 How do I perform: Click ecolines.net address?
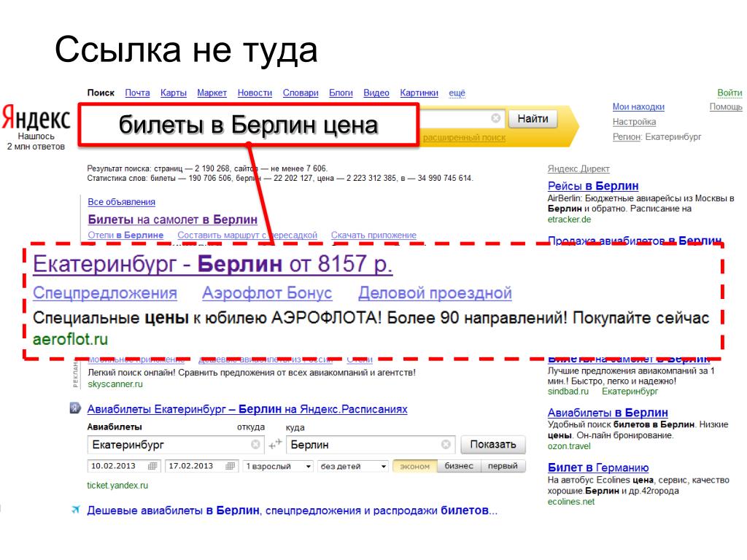pos(571,502)
